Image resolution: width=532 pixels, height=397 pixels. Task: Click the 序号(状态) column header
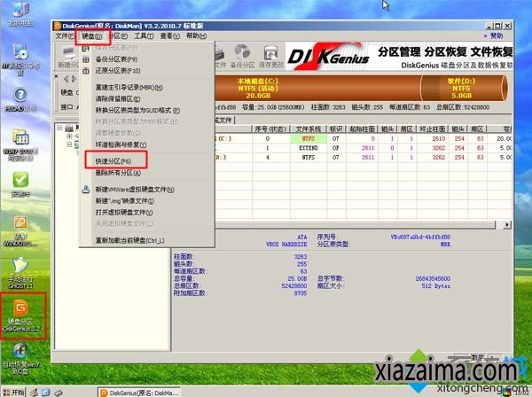[x=270, y=129]
